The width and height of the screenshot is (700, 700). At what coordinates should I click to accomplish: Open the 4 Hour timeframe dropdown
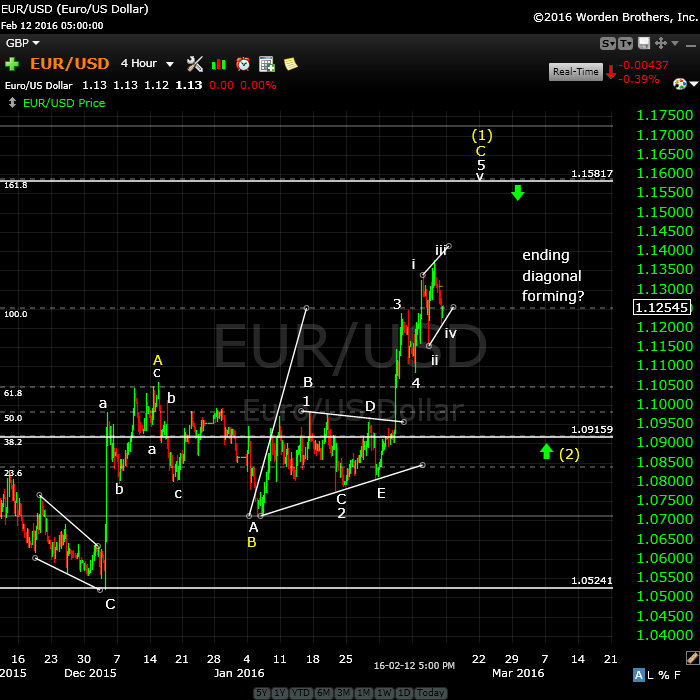pos(147,64)
